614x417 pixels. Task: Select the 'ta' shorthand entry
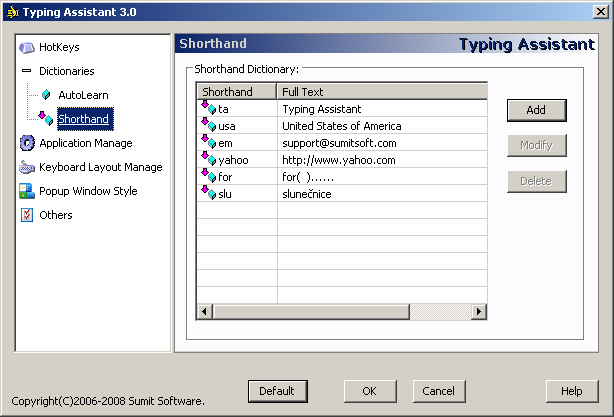237,109
